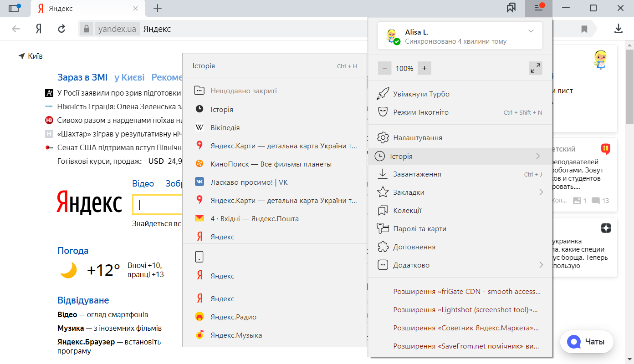Screen dimensions: 634x364
Task: Click the Alisa L. avatar icon in menu
Action: pyautogui.click(x=392, y=36)
